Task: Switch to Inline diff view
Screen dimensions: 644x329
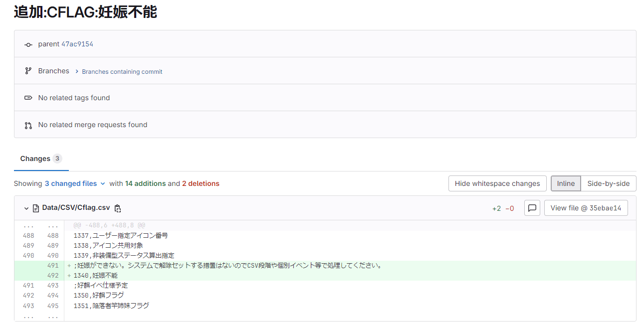Action: 566,183
